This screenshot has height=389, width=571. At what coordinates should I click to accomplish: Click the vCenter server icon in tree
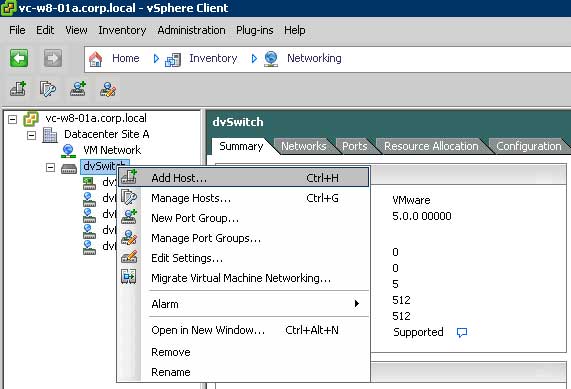(31, 119)
